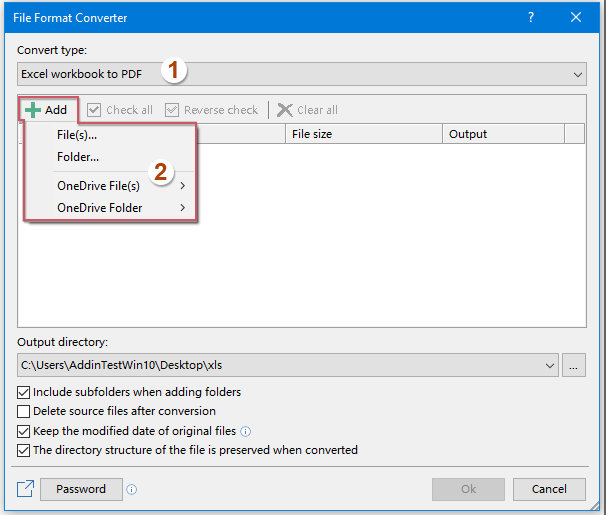
Task: Click info icon next to Password button
Action: tap(132, 490)
